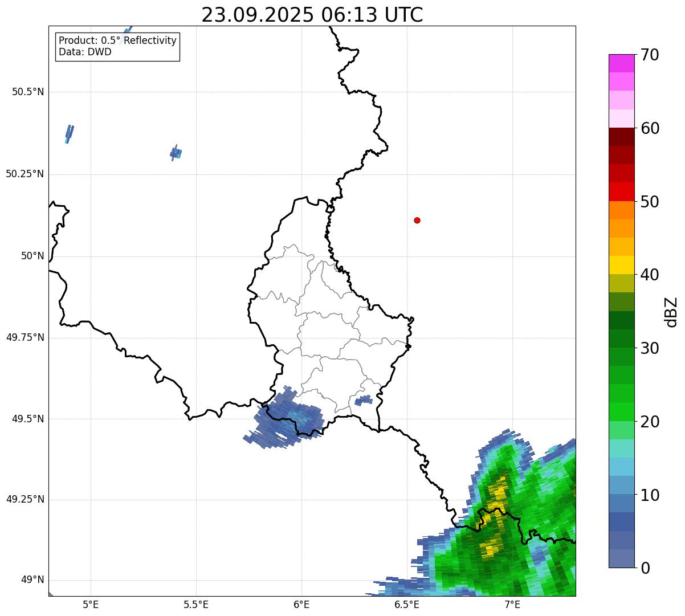
Task: Click the magenta top colorbar swatch
Action: click(622, 63)
